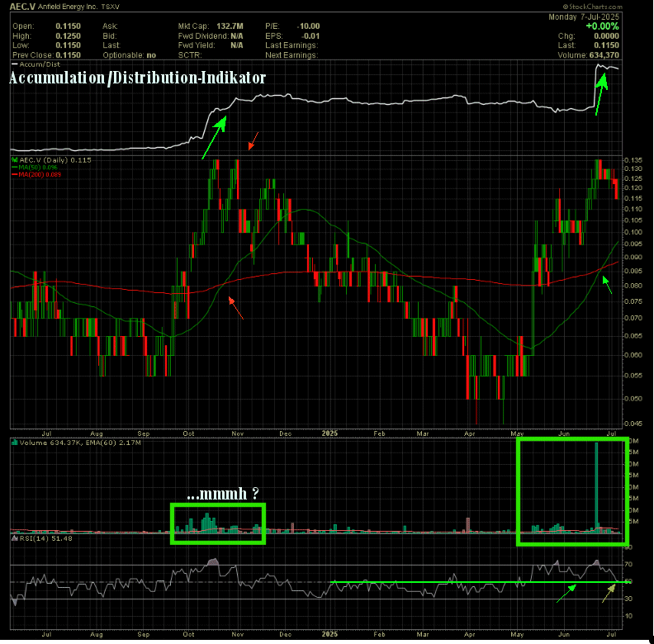Viewport: 654px width, 644px height.
Task: Select the SCTR label
Action: (x=190, y=55)
